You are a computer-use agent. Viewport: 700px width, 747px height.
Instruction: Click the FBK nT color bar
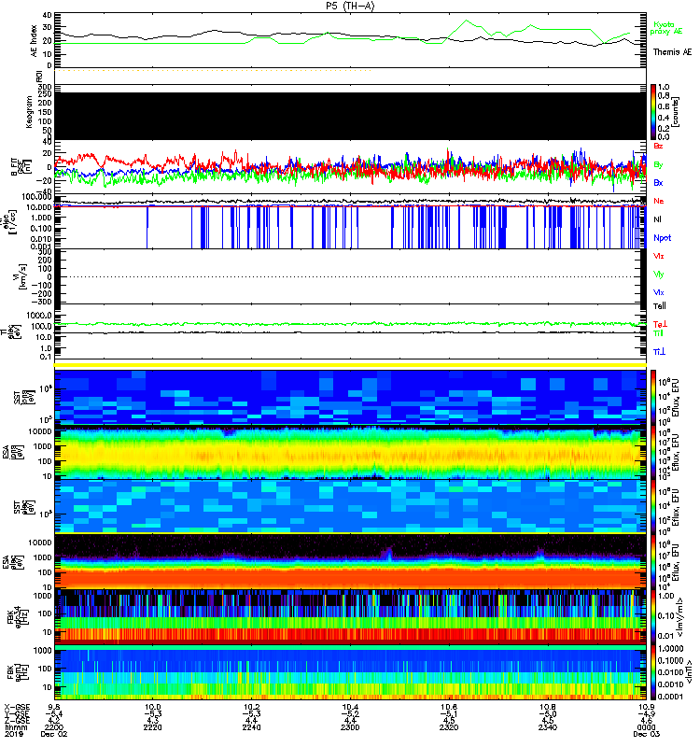(653, 672)
